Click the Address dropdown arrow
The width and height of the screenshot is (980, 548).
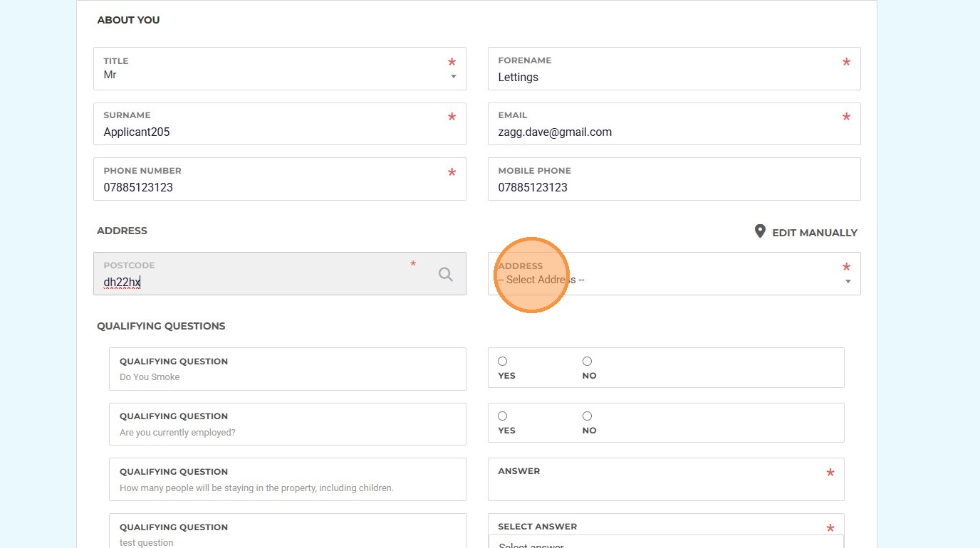point(848,282)
